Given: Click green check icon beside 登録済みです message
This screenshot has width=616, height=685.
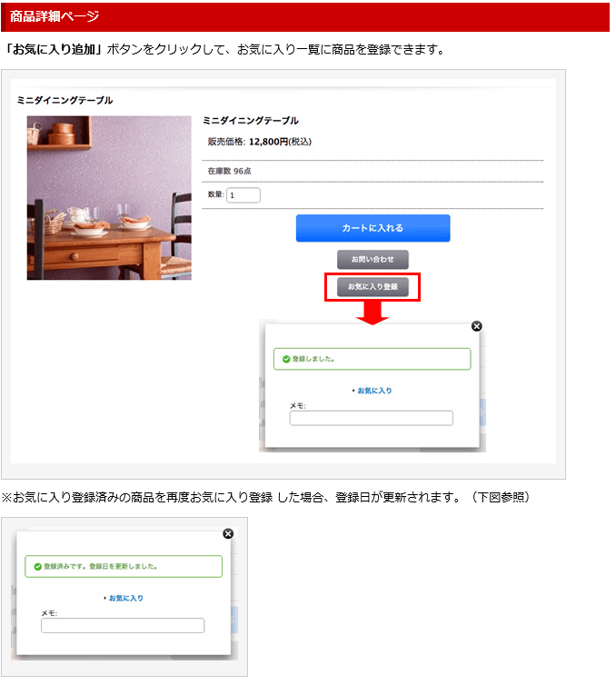Looking at the screenshot, I should coord(37,567).
